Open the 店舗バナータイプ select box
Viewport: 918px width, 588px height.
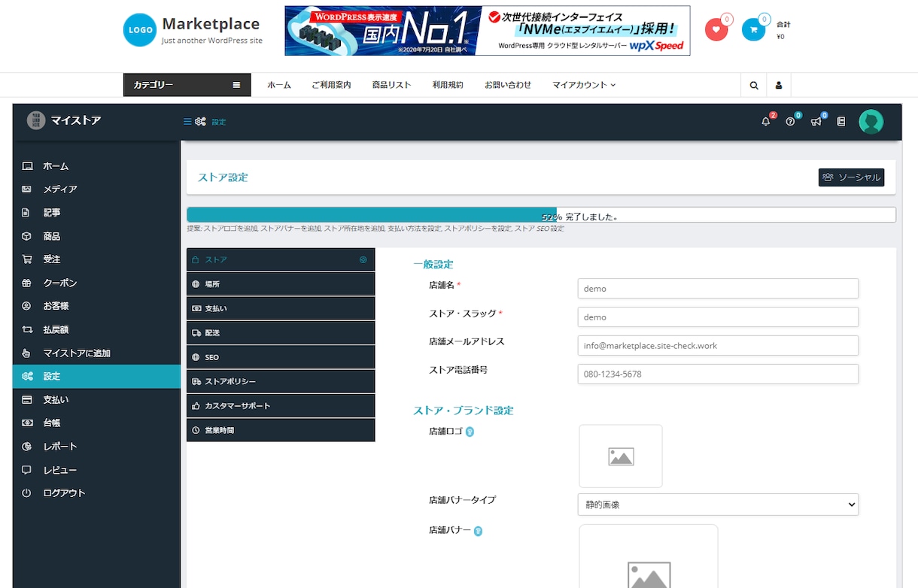(718, 505)
